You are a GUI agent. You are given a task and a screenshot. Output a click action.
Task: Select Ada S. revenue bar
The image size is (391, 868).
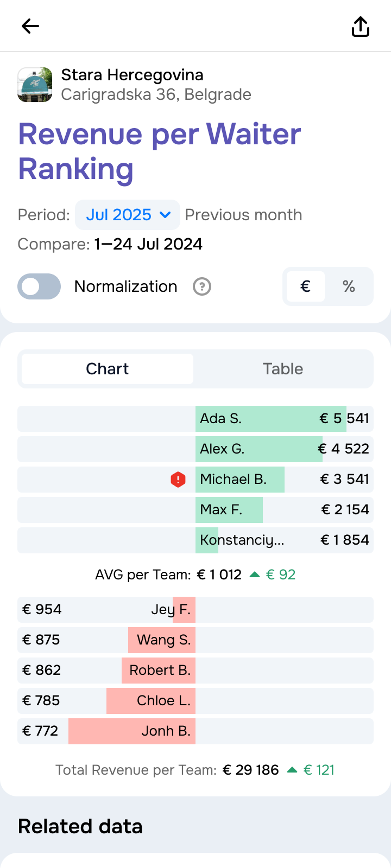(x=270, y=419)
